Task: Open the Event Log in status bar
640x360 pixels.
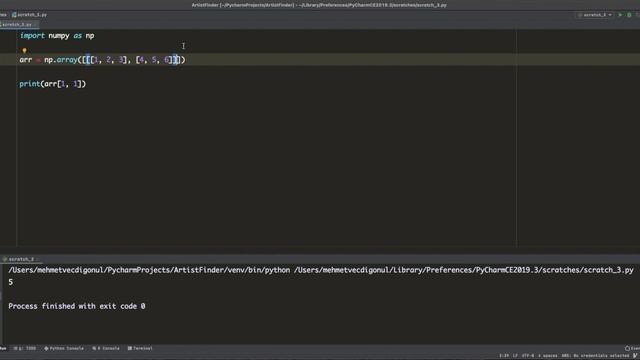Action: pos(632,348)
